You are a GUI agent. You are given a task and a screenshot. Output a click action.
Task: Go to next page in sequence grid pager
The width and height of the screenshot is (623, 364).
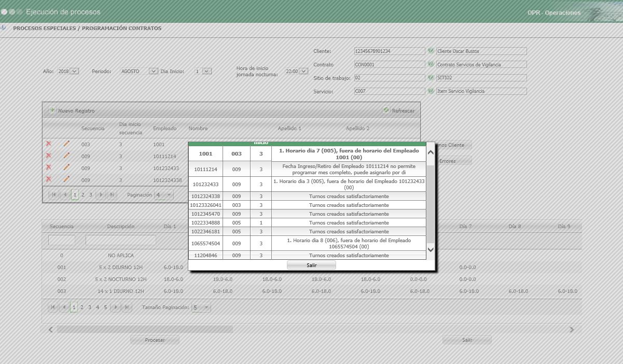tap(116, 307)
